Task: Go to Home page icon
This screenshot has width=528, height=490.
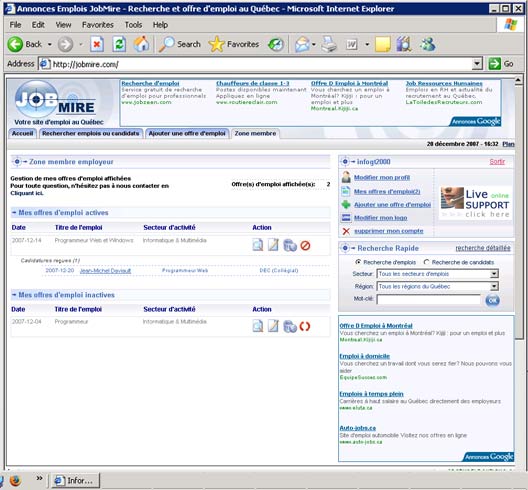Action: coord(141,44)
